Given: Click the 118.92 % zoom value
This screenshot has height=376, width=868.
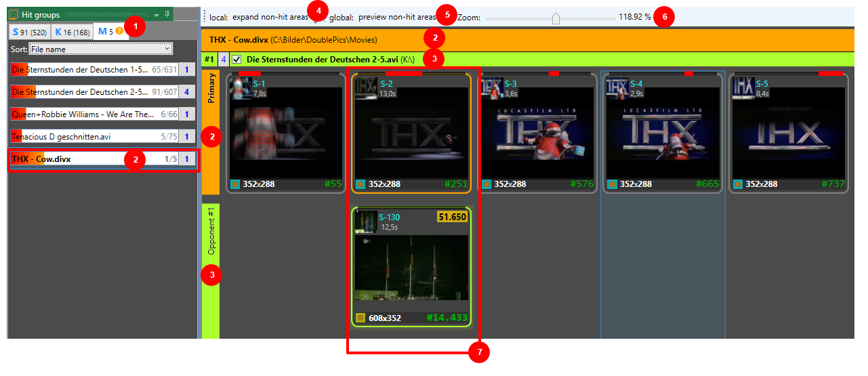Looking at the screenshot, I should (x=634, y=17).
